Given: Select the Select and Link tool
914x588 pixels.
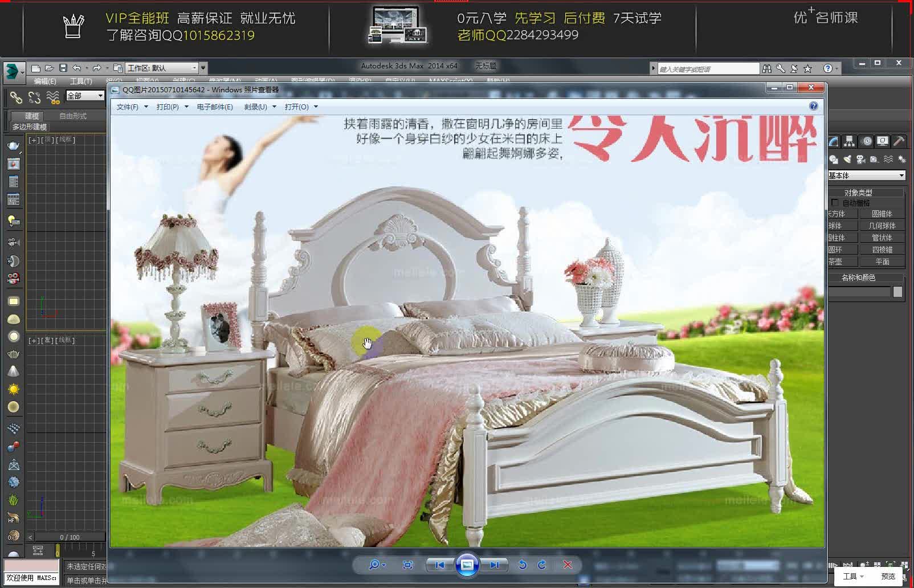Looking at the screenshot, I should (17, 98).
